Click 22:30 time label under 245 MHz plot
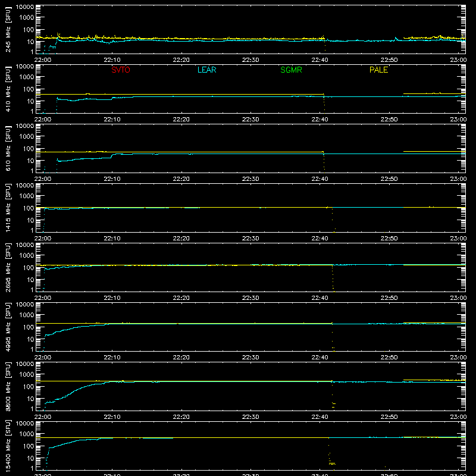This screenshot has height=476, width=476. tap(250, 60)
